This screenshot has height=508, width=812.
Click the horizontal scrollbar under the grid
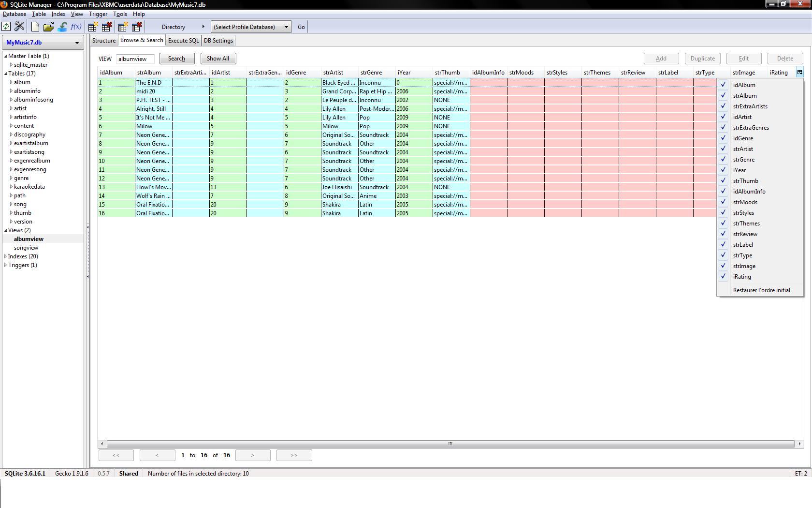449,444
